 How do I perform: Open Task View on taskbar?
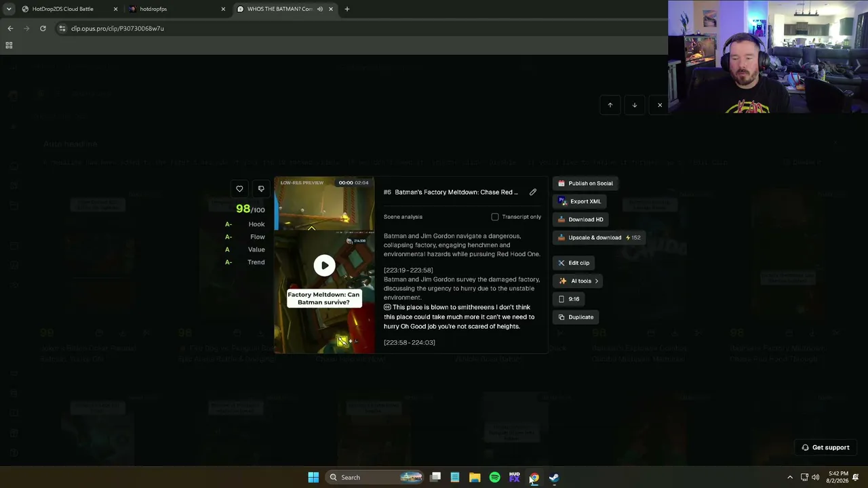click(x=436, y=477)
